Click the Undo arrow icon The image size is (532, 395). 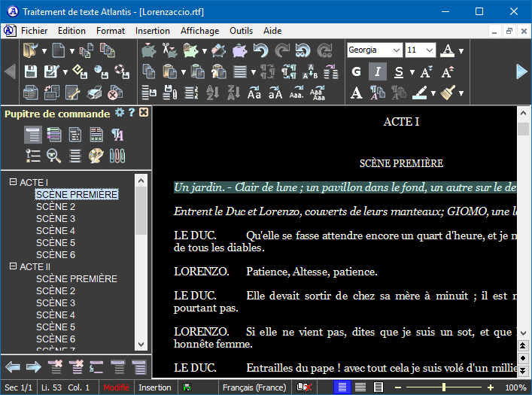(x=260, y=50)
